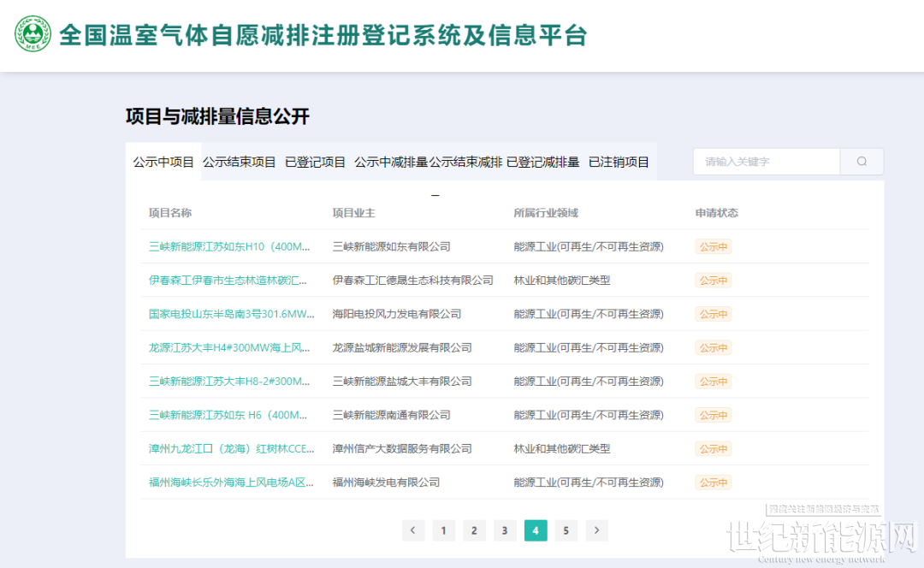Click owner 漳州信产大数据服务有限公司
This screenshot has height=568, width=924.
pos(402,448)
